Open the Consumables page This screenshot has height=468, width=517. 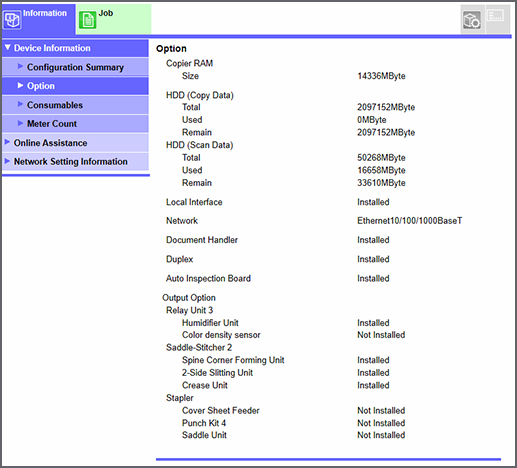75,105
